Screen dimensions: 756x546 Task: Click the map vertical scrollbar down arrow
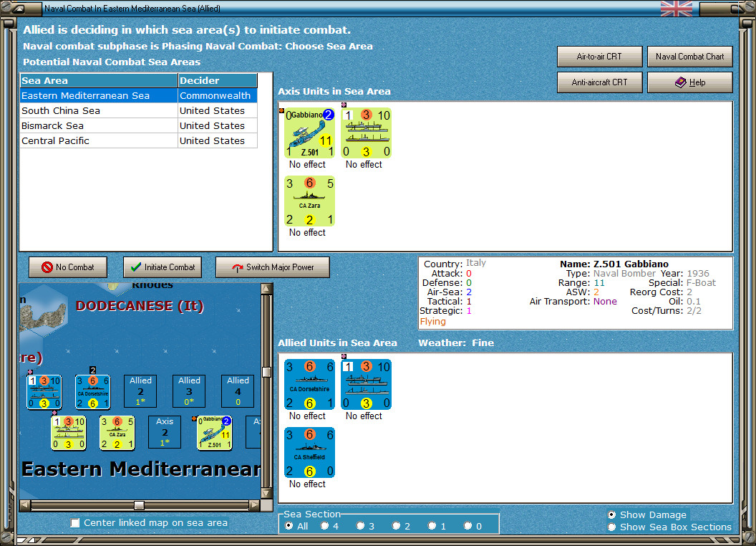coord(266,494)
